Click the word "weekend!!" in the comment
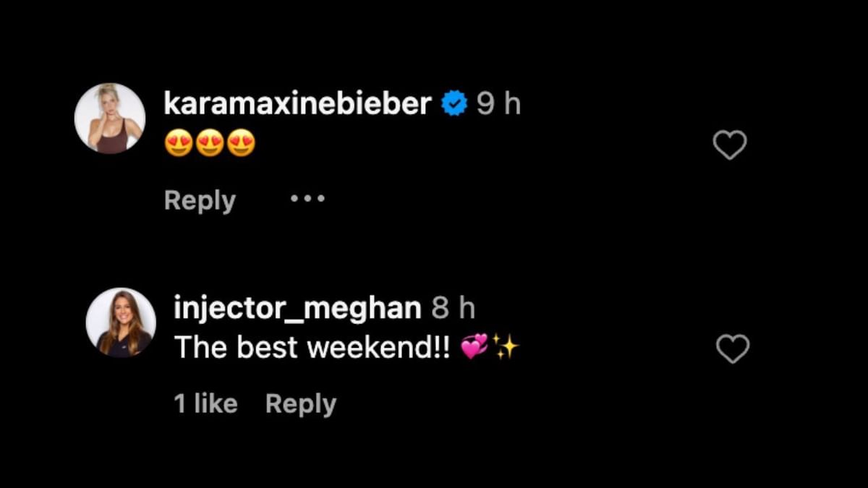 click(378, 348)
